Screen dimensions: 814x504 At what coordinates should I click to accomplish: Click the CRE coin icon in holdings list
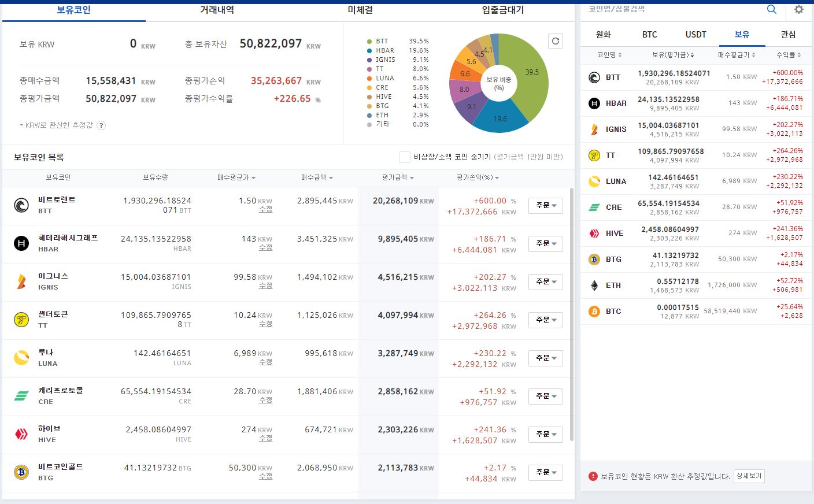click(21, 396)
